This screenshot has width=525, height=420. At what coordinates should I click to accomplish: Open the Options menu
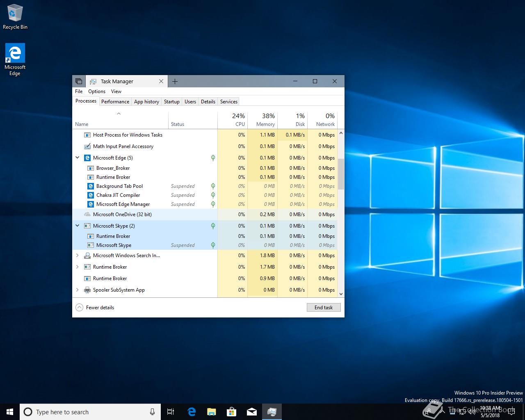[x=97, y=91]
